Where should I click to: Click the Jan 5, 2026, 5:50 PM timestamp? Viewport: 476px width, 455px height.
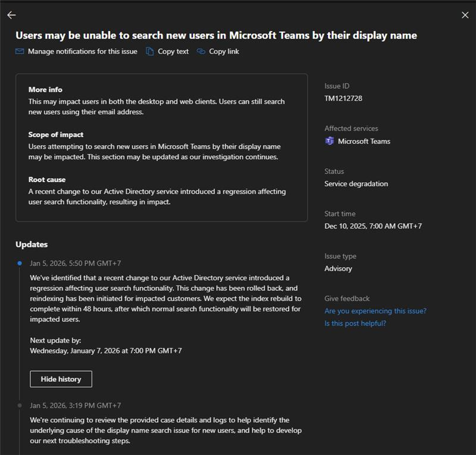76,263
